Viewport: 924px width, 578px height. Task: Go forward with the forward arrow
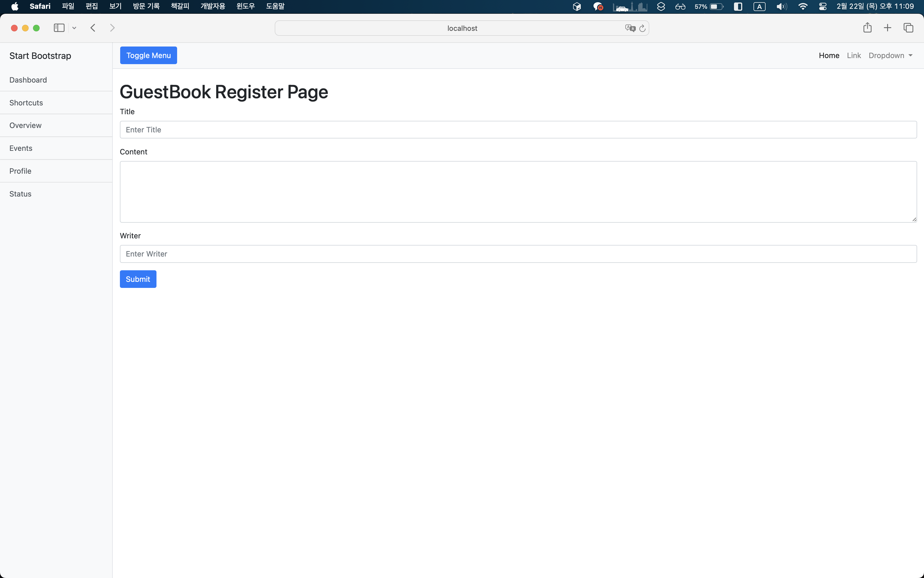[x=112, y=28]
